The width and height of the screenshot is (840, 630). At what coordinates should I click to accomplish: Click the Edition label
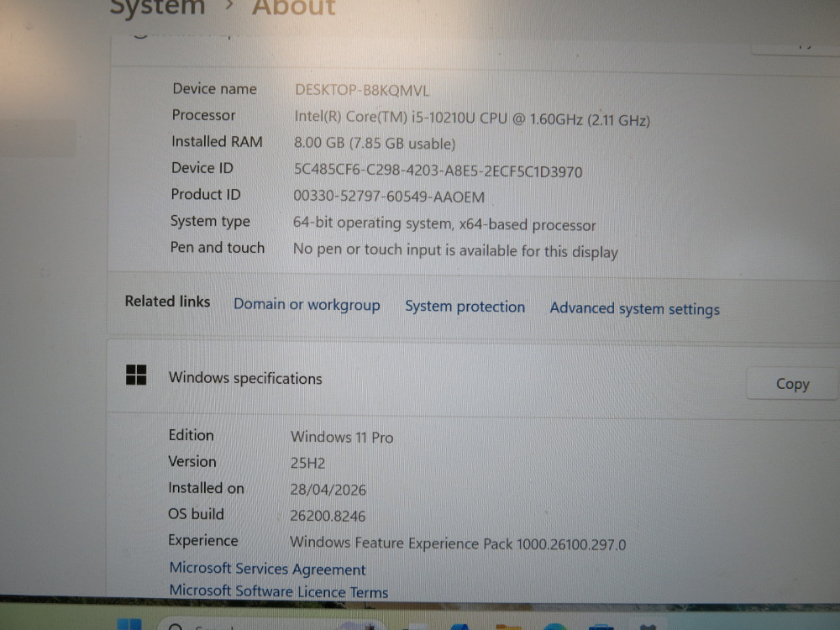tap(191, 435)
